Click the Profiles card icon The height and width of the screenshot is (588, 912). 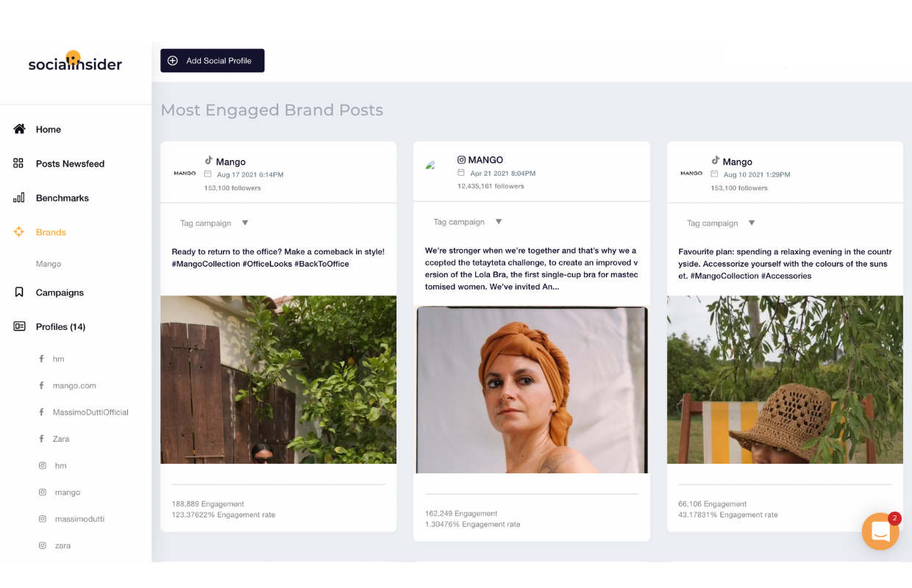(x=19, y=326)
